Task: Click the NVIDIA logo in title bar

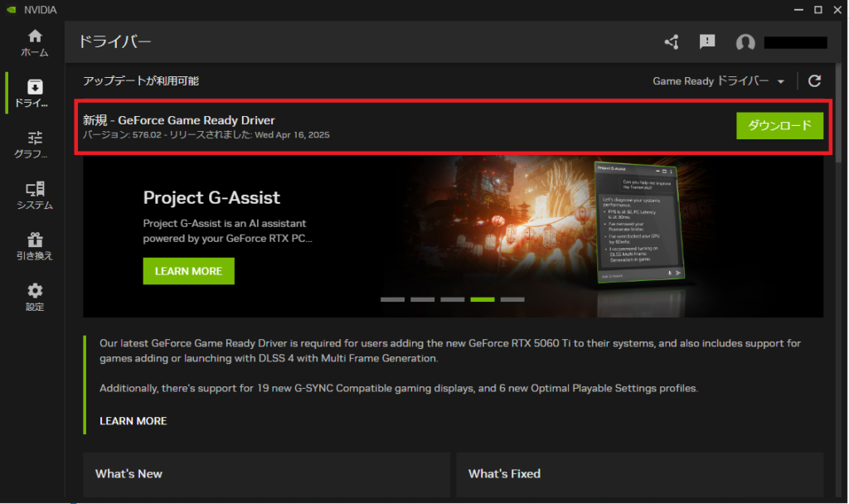Action: (x=11, y=10)
